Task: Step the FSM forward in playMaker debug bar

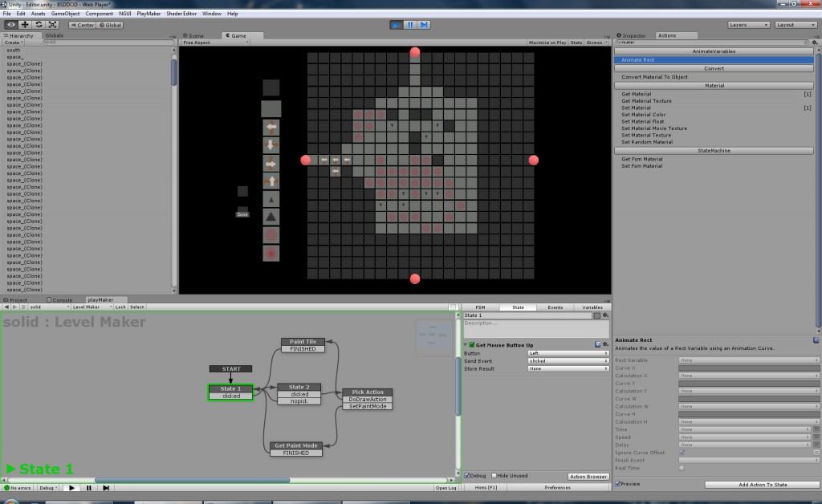Action: point(106,487)
